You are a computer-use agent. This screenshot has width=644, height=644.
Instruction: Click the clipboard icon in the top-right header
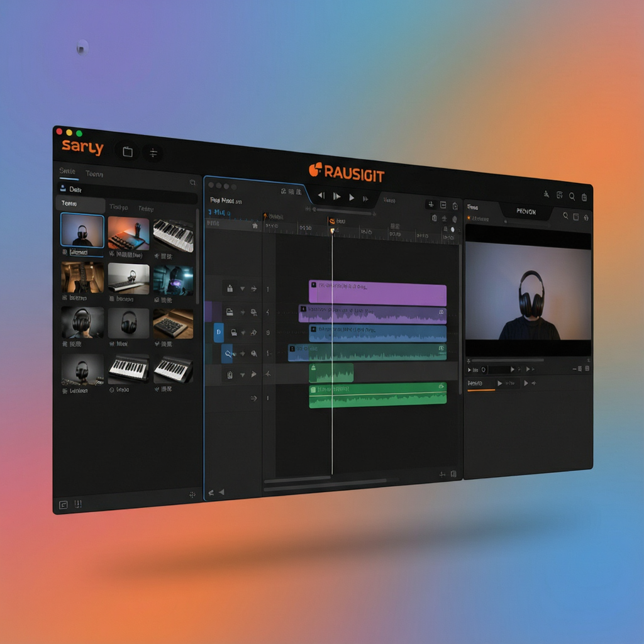pos(584,197)
